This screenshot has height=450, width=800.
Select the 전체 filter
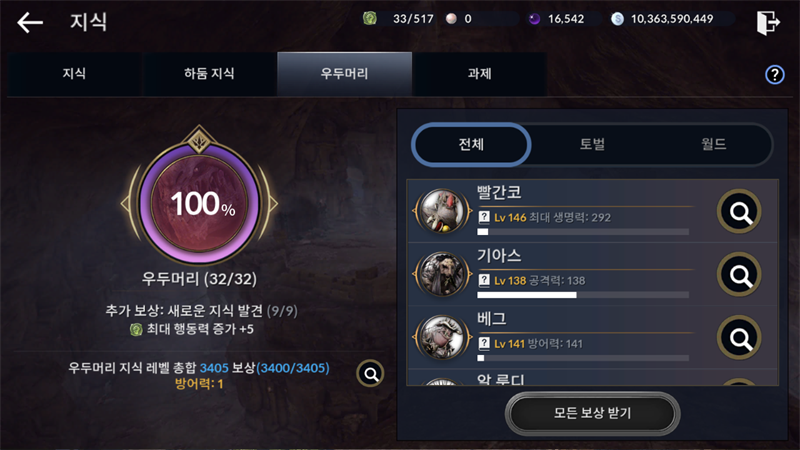[471, 144]
